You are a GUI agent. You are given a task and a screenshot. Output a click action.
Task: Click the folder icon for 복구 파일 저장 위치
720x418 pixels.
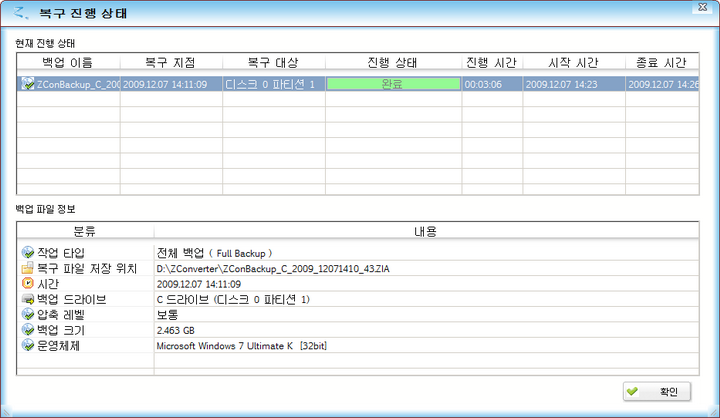point(28,268)
